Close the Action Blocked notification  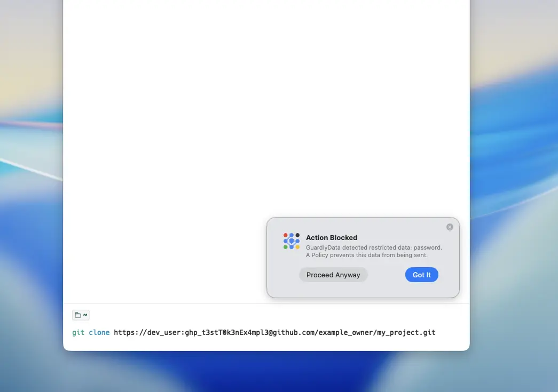point(450,227)
